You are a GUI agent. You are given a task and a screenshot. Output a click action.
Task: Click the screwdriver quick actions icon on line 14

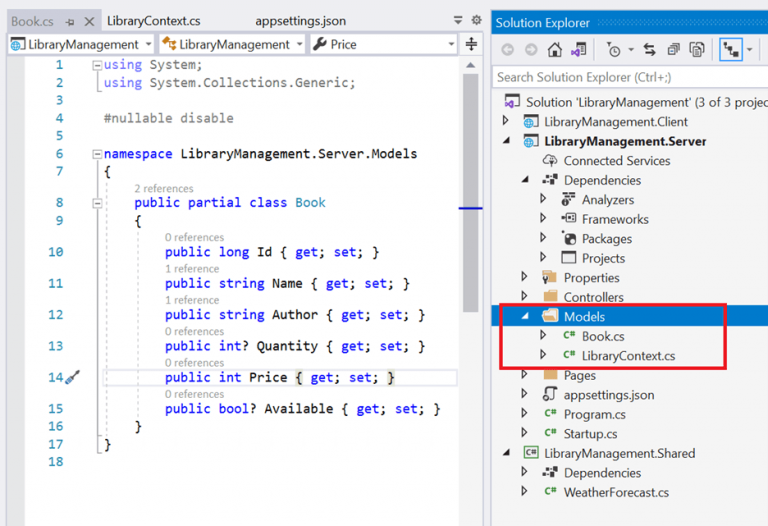[72, 378]
